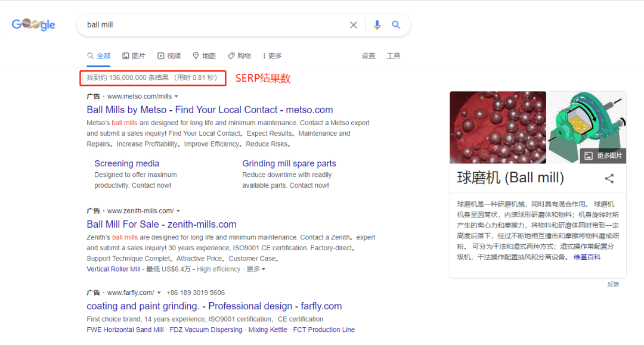Open 更多图片 on the mill image
The width and height of the screenshot is (644, 345).
point(603,156)
